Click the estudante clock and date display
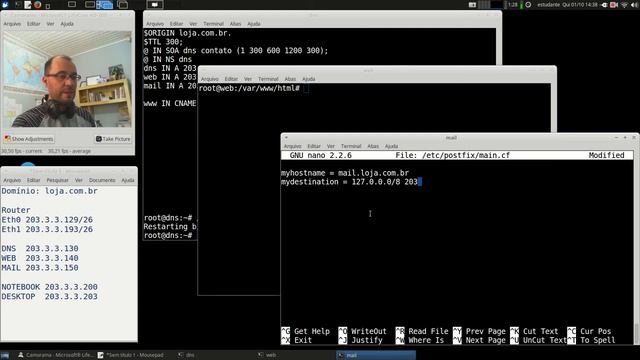The image size is (640, 360). point(567,5)
